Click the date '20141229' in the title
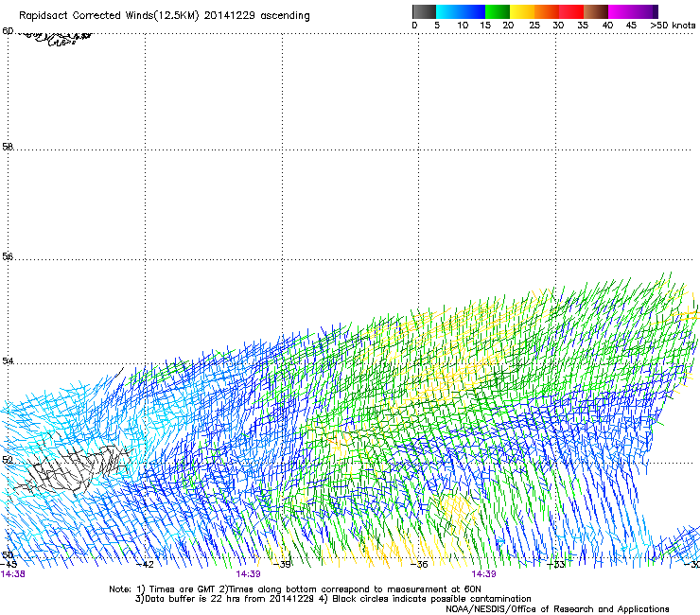The height and width of the screenshot is (615, 700). [230, 15]
